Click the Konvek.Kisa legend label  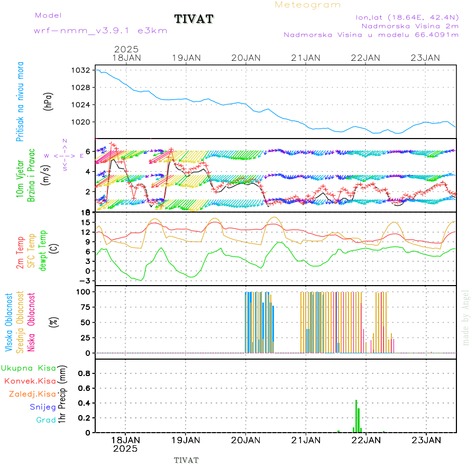[x=30, y=381]
